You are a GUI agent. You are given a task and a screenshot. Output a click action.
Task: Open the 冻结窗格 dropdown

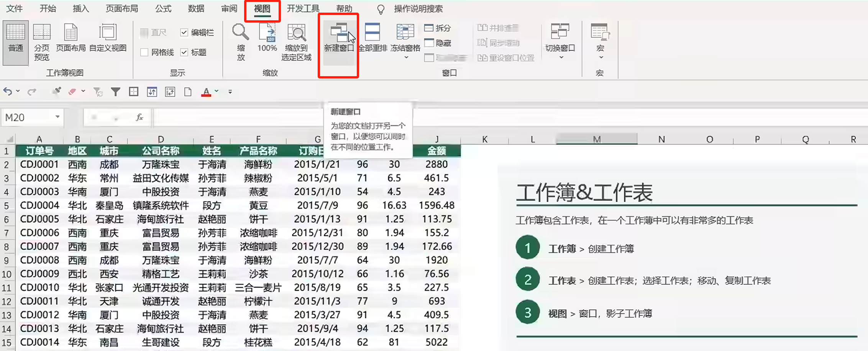coord(406,56)
